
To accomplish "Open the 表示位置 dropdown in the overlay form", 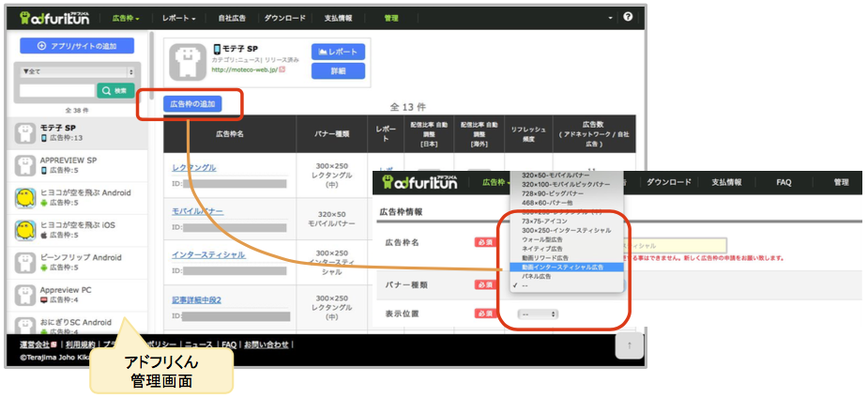I will pyautogui.click(x=538, y=314).
